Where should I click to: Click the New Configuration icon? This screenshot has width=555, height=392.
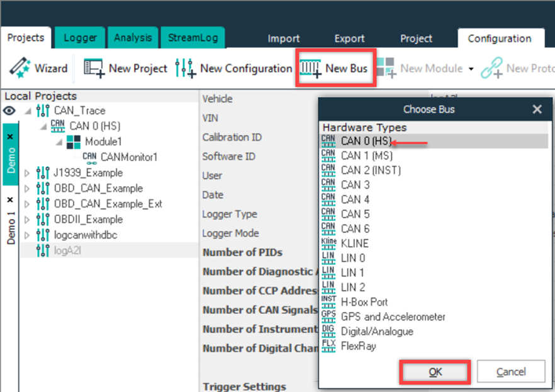pyautogui.click(x=185, y=68)
